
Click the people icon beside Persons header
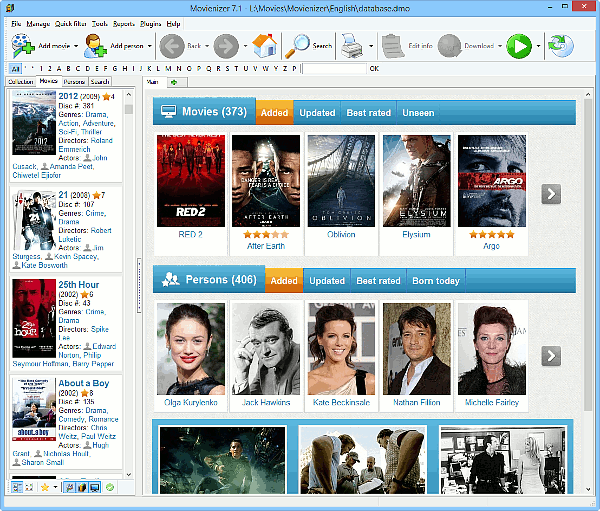[x=171, y=279]
